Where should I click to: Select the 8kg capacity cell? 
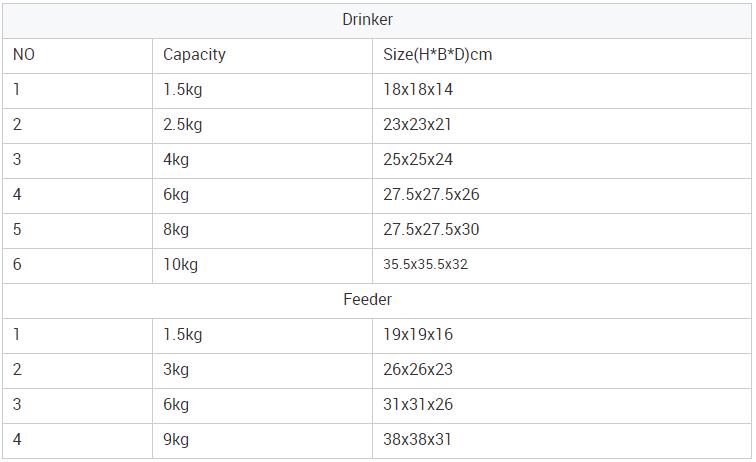coord(176,230)
